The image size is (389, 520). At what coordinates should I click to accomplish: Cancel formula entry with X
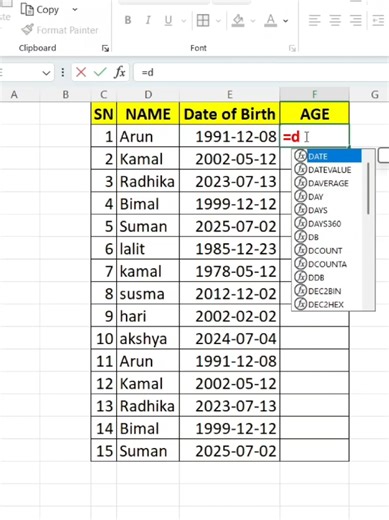(x=81, y=72)
